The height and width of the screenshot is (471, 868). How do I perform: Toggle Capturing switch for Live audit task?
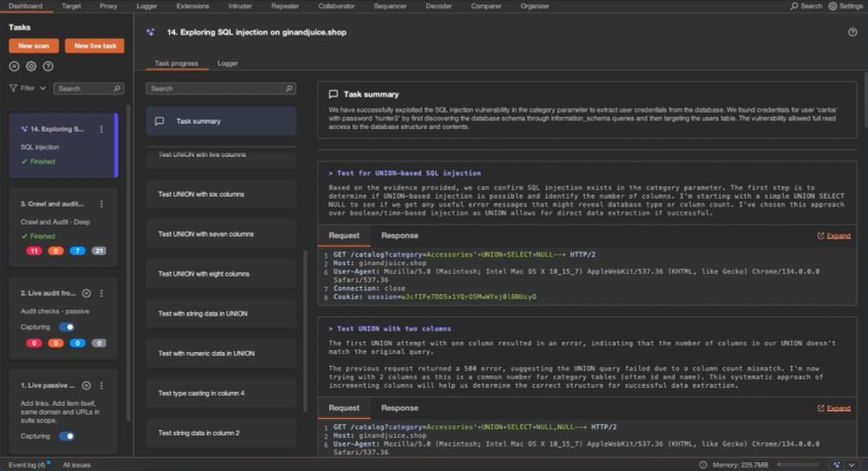[x=67, y=327]
